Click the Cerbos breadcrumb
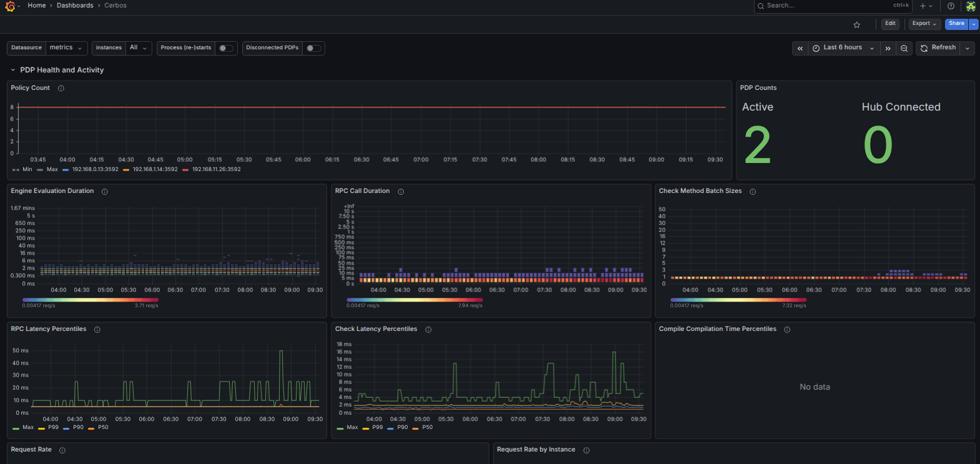980x464 pixels. tap(115, 6)
